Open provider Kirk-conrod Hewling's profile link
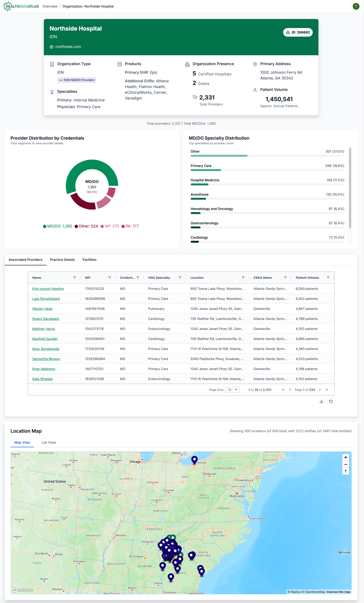Screen dimensions: 364x603 (48, 289)
